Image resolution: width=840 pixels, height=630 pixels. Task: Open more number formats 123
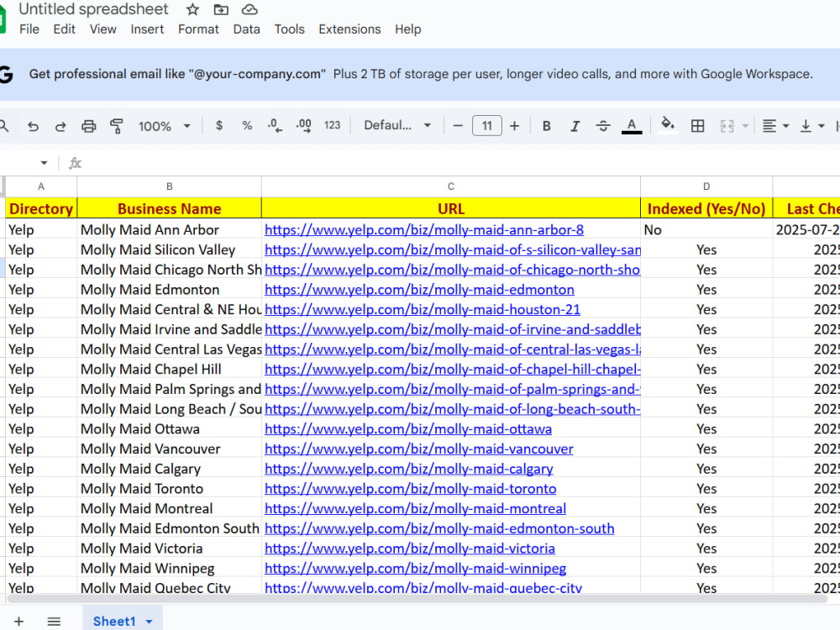(332, 125)
